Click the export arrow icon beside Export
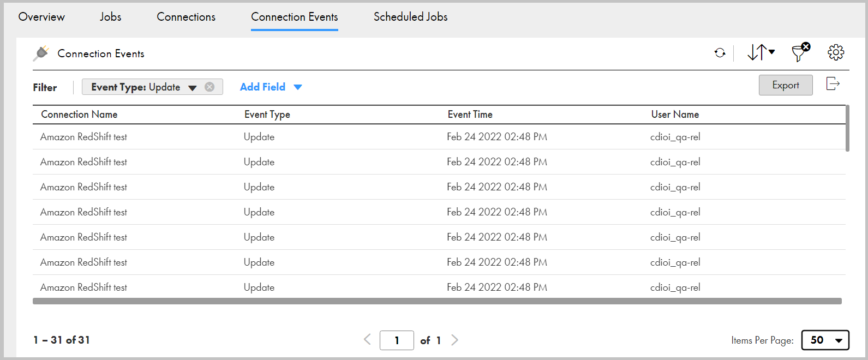 833,84
